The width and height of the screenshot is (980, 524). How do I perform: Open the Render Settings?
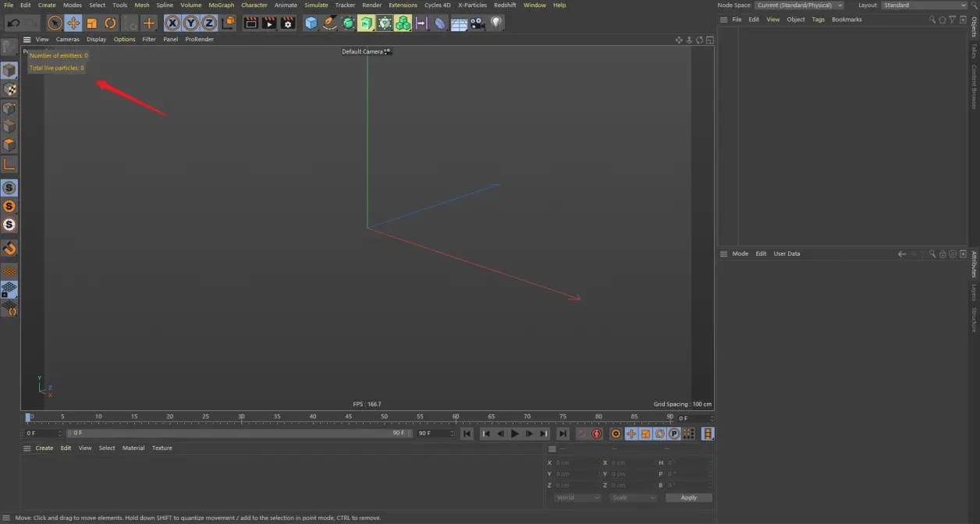pyautogui.click(x=288, y=23)
